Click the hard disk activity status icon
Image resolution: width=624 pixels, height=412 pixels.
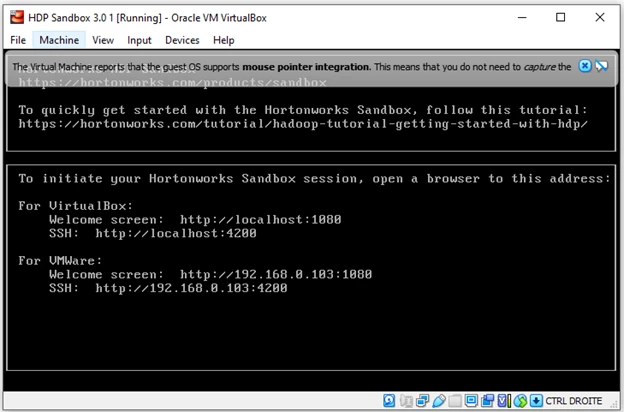click(389, 400)
